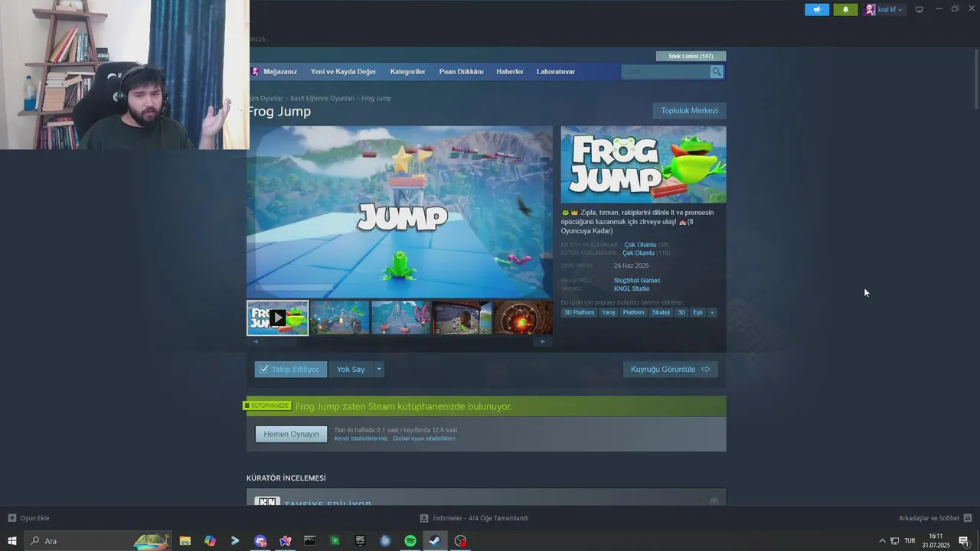Viewport: 980px width, 551px height.
Task: Show hidden system tray icons chevron
Action: pyautogui.click(x=882, y=541)
